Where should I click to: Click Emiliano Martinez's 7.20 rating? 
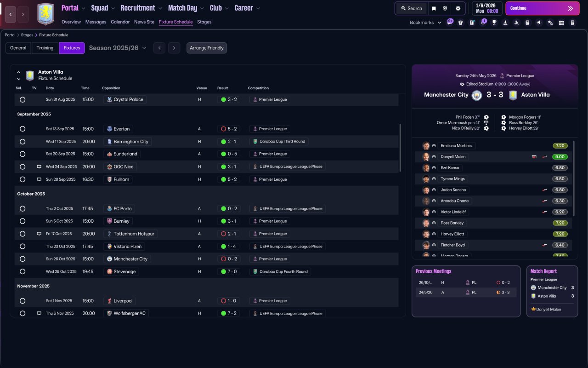click(560, 146)
